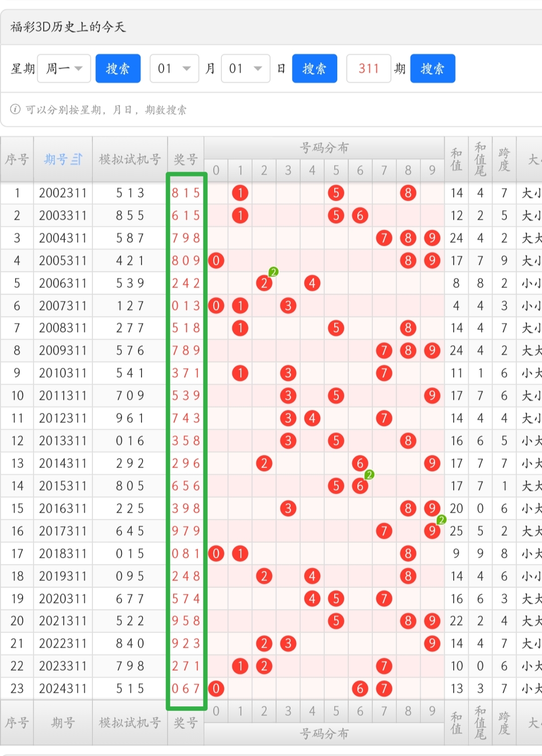Click the red 9 ball in row 2011311
542x756 pixels.
432,396
